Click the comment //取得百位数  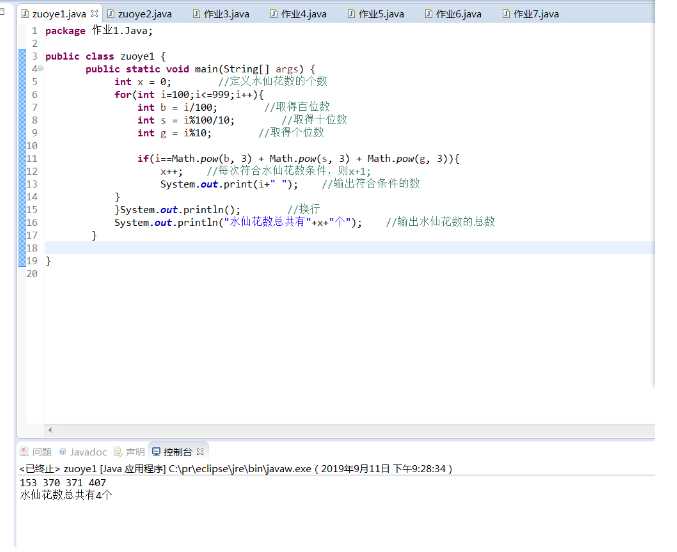point(297,107)
